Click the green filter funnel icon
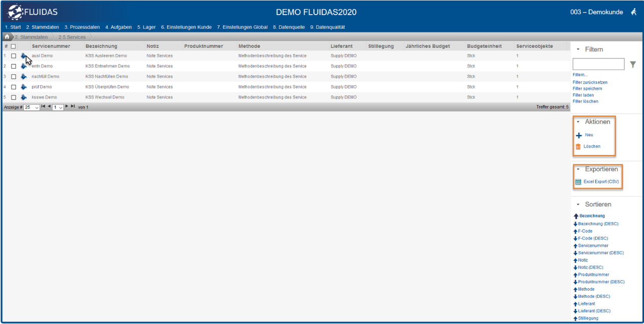This screenshot has height=324, width=644. click(633, 65)
